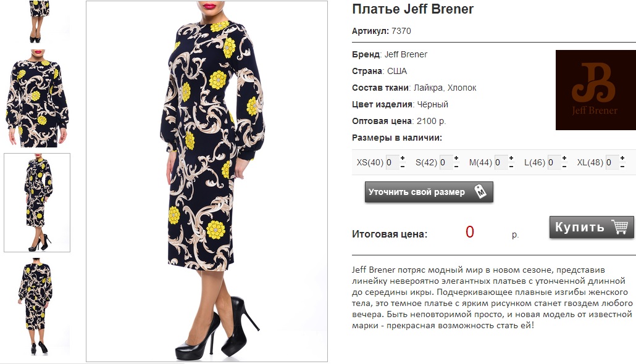Decrease XL(48) quantity with minus
The image size is (636, 364).
pyautogui.click(x=622, y=166)
